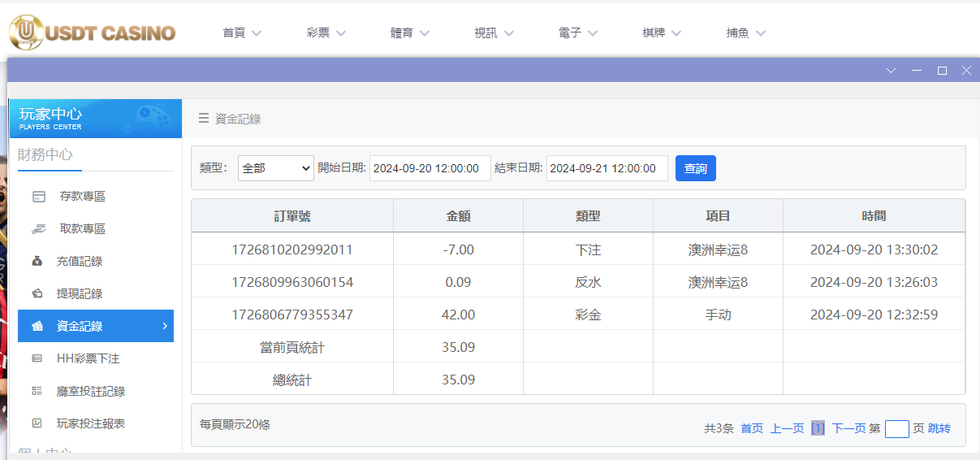The image size is (980, 460).
Task: Expand the 彩票 lottery menu
Action: tap(326, 33)
